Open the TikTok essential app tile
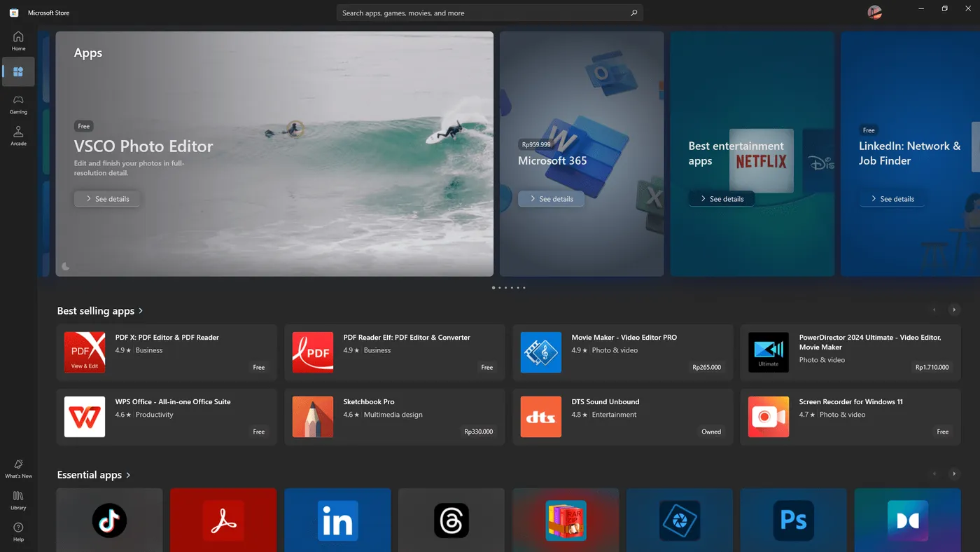Image resolution: width=980 pixels, height=552 pixels. [109, 520]
